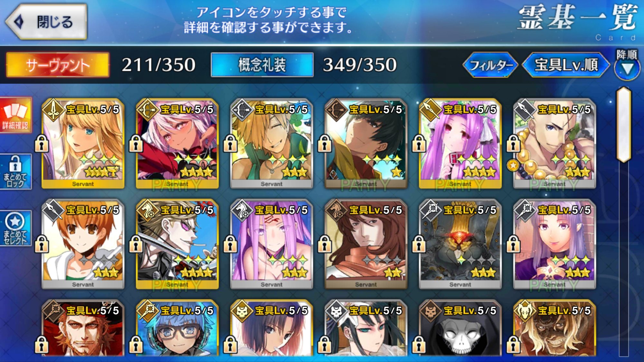Screen dimensions: 644x362
Task: Click the Rider class icon on purple-haired servant
Action: point(242,210)
